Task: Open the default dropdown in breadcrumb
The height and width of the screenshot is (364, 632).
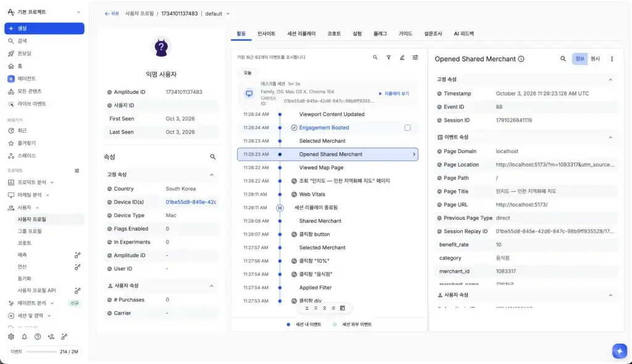Action: tap(217, 14)
